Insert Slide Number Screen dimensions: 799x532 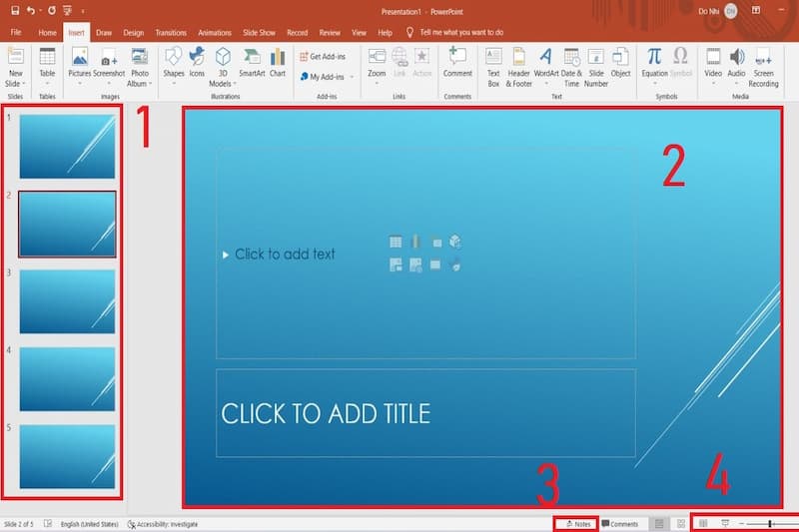coord(595,67)
